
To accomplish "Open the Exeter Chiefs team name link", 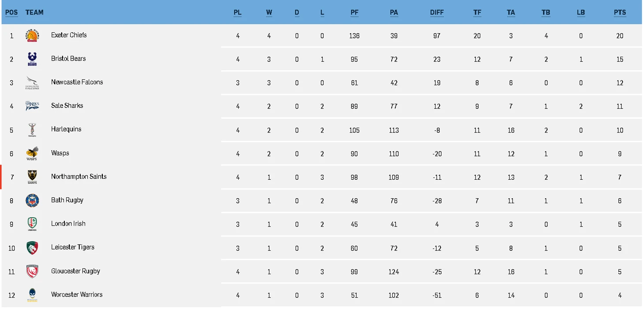I will click(x=69, y=35).
